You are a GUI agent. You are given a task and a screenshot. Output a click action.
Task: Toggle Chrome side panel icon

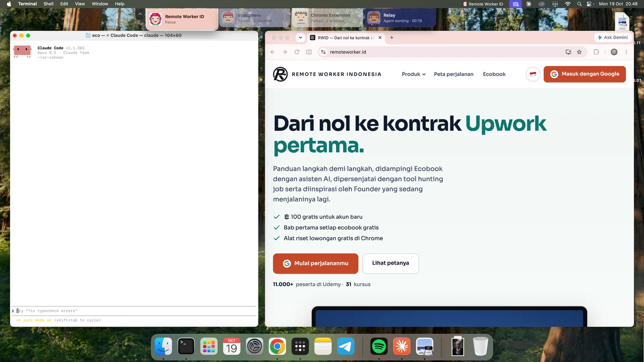pos(309,52)
